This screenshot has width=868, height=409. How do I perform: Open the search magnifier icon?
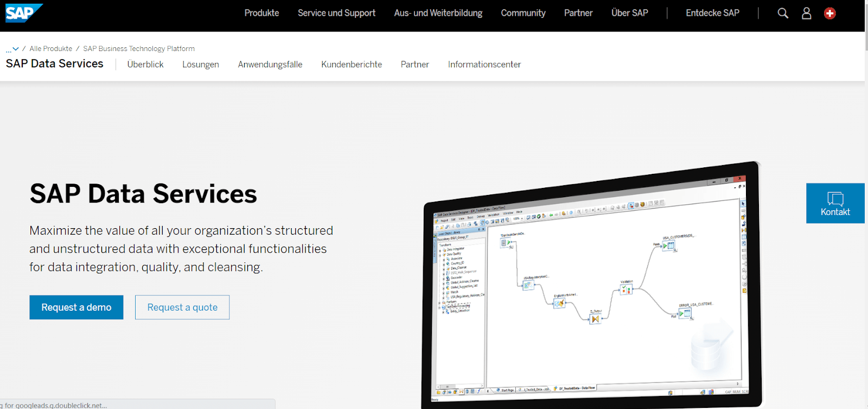click(x=783, y=13)
